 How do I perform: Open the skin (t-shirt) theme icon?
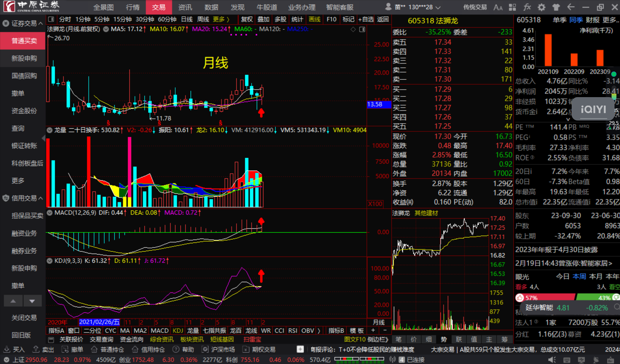point(556,7)
